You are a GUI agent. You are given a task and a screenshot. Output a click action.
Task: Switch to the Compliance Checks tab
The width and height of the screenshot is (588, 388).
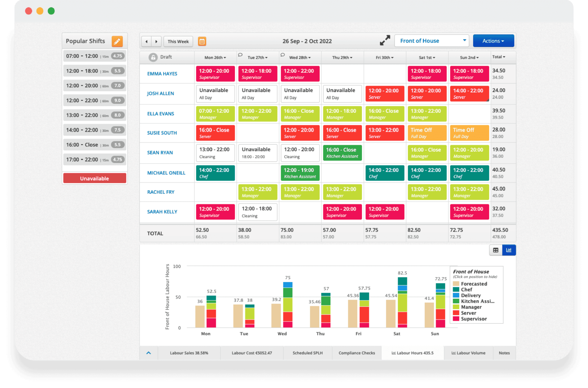click(x=357, y=353)
